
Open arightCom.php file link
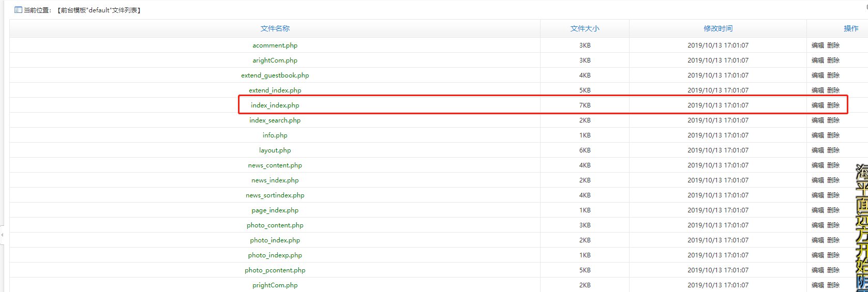click(275, 60)
